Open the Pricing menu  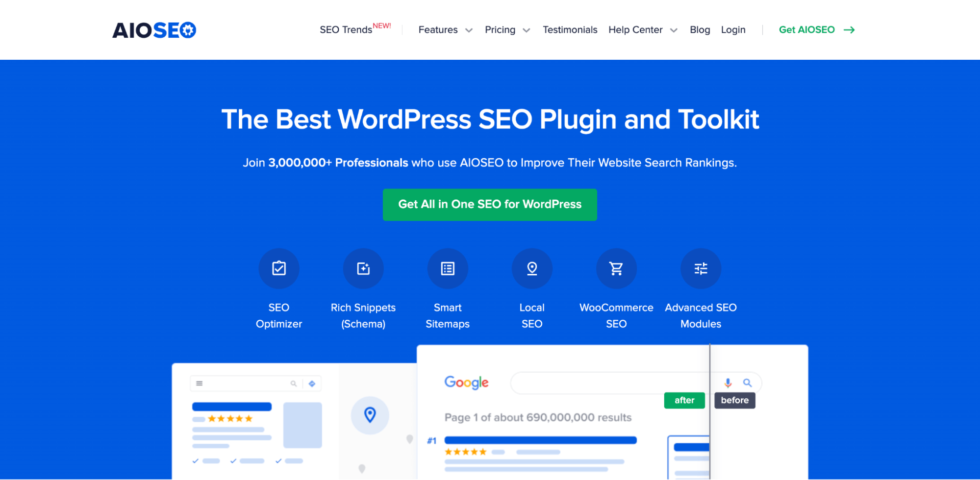(x=500, y=30)
